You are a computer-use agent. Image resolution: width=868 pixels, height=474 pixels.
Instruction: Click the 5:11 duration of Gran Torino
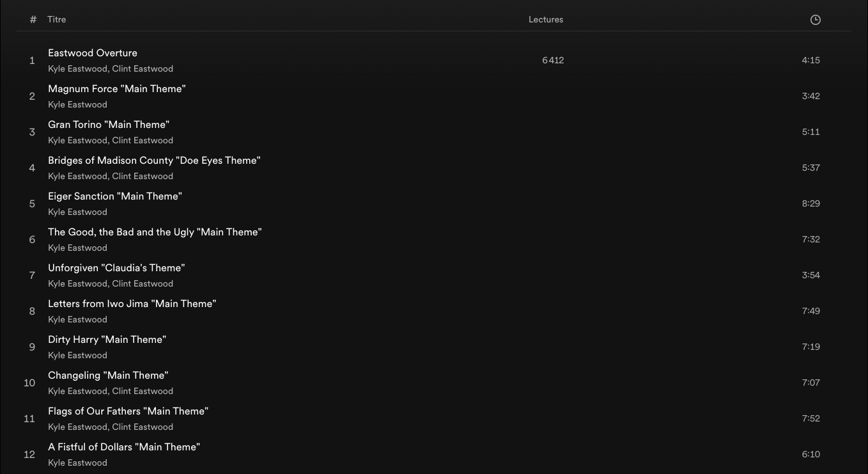810,132
